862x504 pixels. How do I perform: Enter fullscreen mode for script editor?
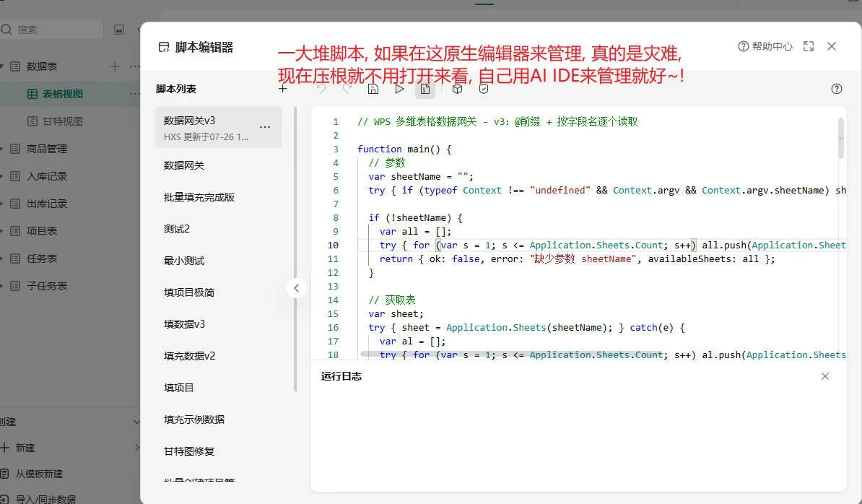pyautogui.click(x=809, y=46)
